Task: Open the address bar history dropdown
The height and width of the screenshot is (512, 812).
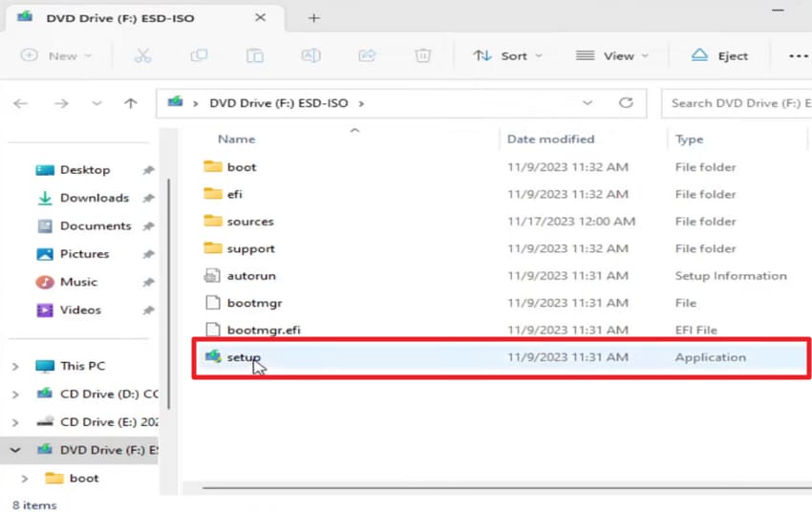Action: [x=588, y=103]
